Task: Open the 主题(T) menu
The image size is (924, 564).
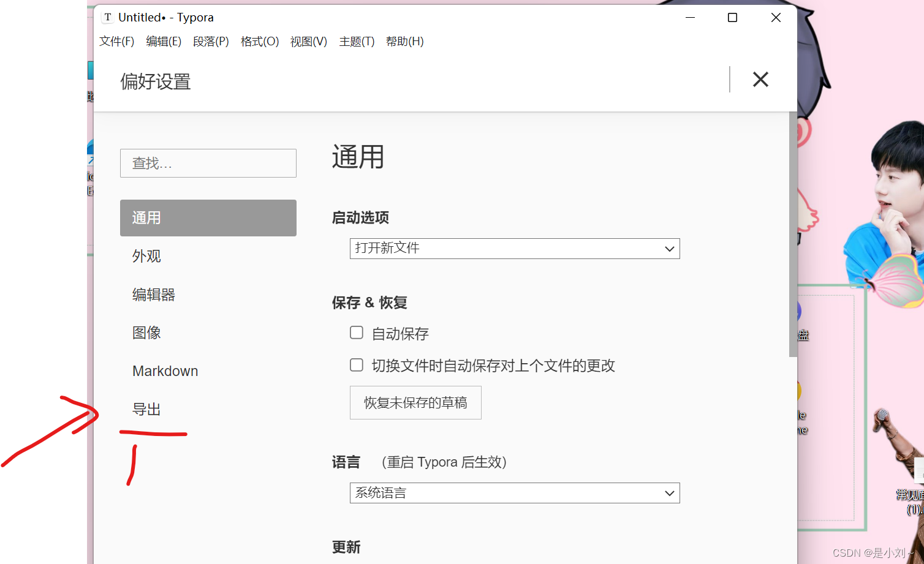Action: click(x=357, y=41)
